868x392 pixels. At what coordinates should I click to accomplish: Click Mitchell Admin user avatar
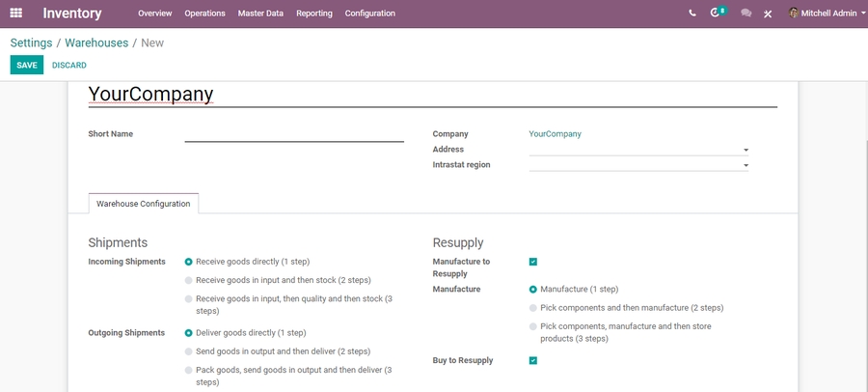[794, 14]
